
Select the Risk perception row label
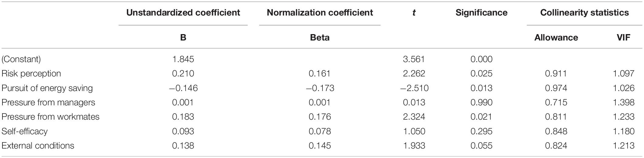tap(31, 74)
